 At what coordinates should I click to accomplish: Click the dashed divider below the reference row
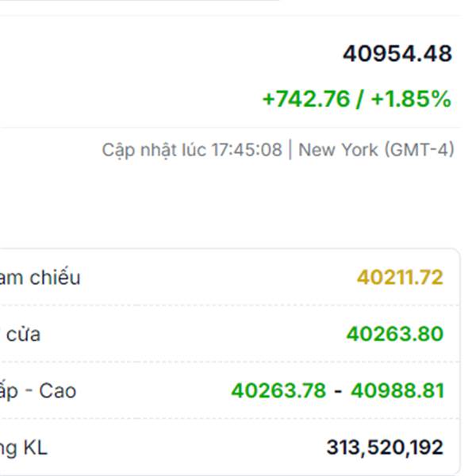[x=229, y=305]
